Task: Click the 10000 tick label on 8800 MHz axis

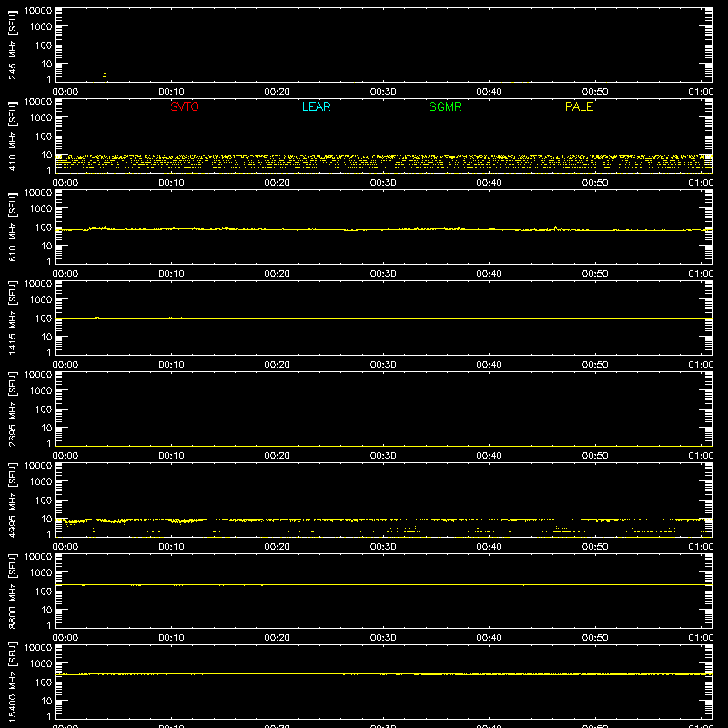Action: click(38, 557)
